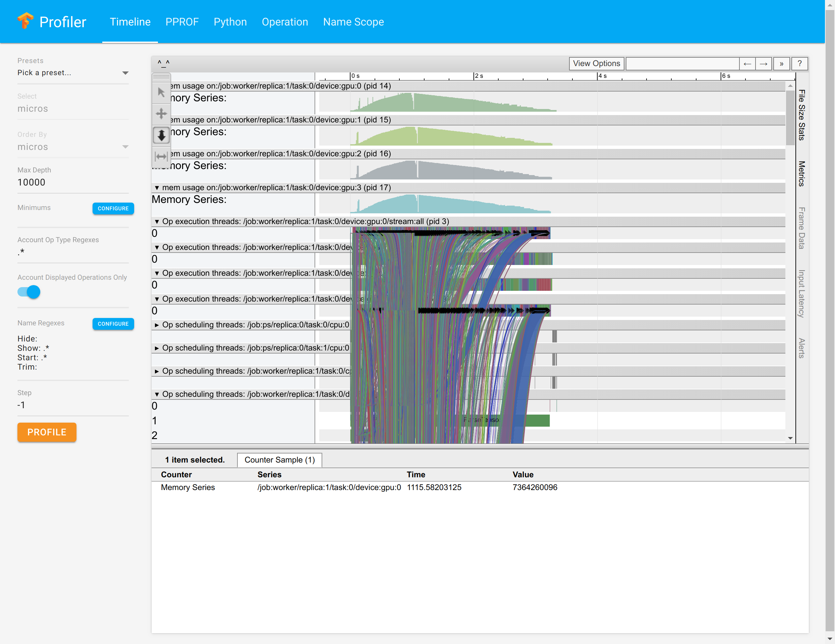
Task: Open the Name Scope tab
Action: [x=353, y=22]
